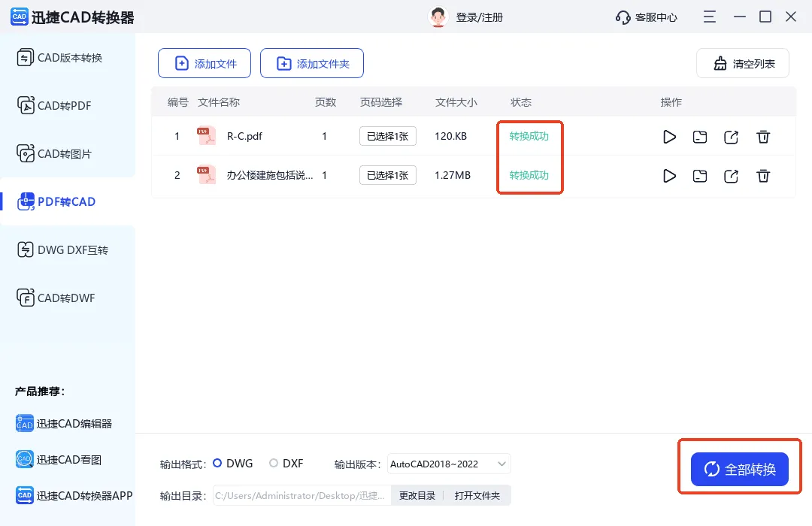Open 迅捷CAD看图 product recommendation
The height and width of the screenshot is (526, 812).
58,459
